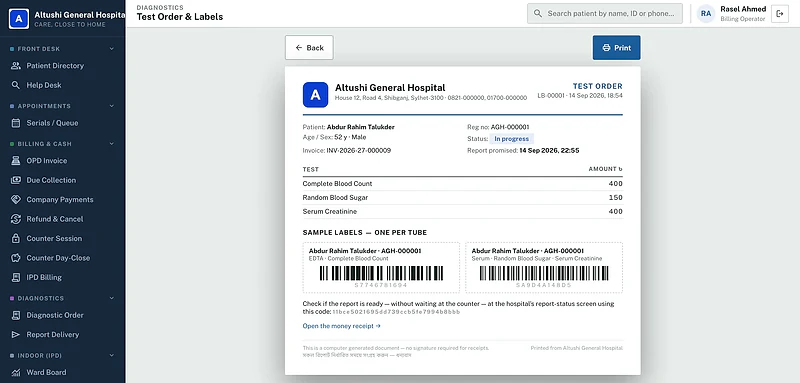
Task: Click the Counter Day-Close icon
Action: coord(16,258)
